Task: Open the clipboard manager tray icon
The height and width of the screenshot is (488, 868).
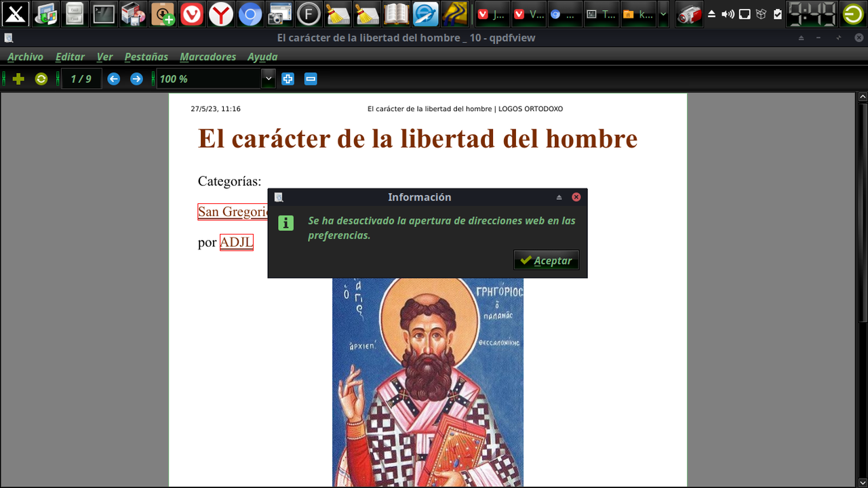Action: tap(777, 14)
